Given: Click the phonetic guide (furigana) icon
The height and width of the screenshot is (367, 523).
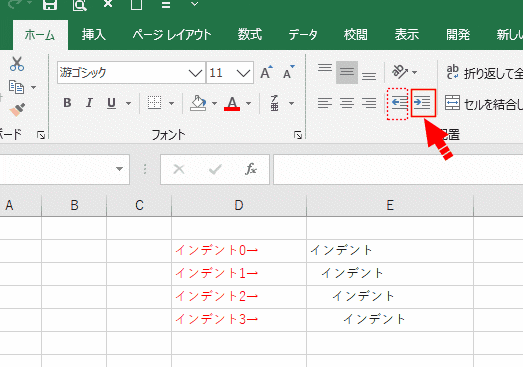Looking at the screenshot, I should (x=275, y=103).
